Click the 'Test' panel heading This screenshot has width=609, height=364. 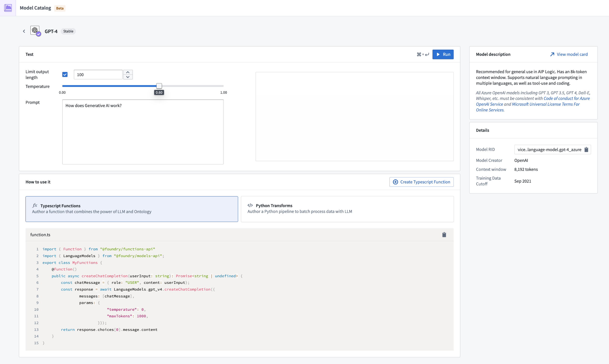pos(29,54)
